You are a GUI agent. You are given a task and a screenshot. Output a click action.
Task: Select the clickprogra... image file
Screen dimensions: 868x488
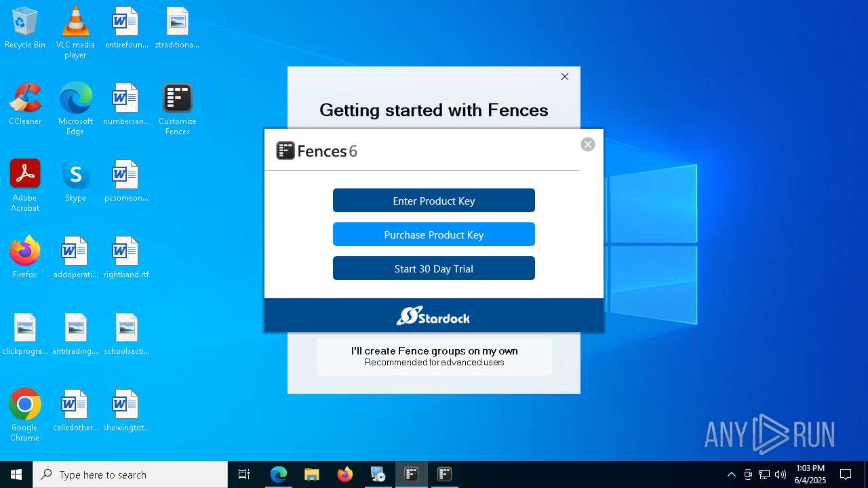pyautogui.click(x=25, y=335)
